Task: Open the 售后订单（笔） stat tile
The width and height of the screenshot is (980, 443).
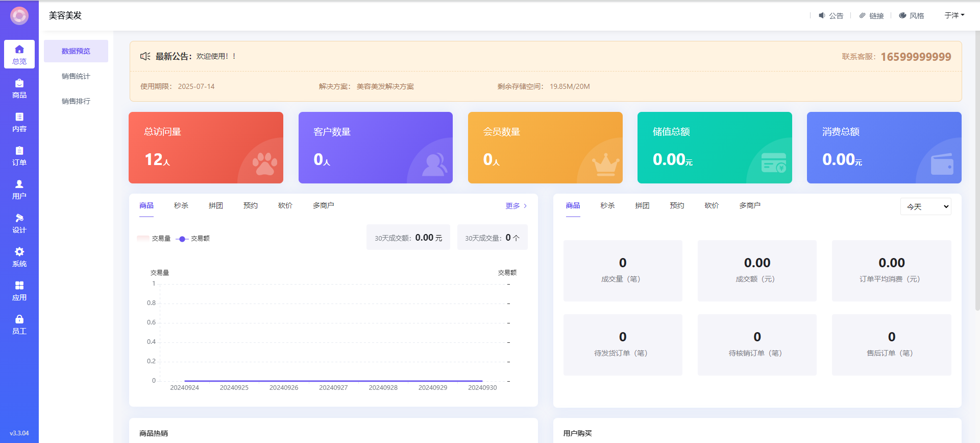Action: (x=892, y=345)
